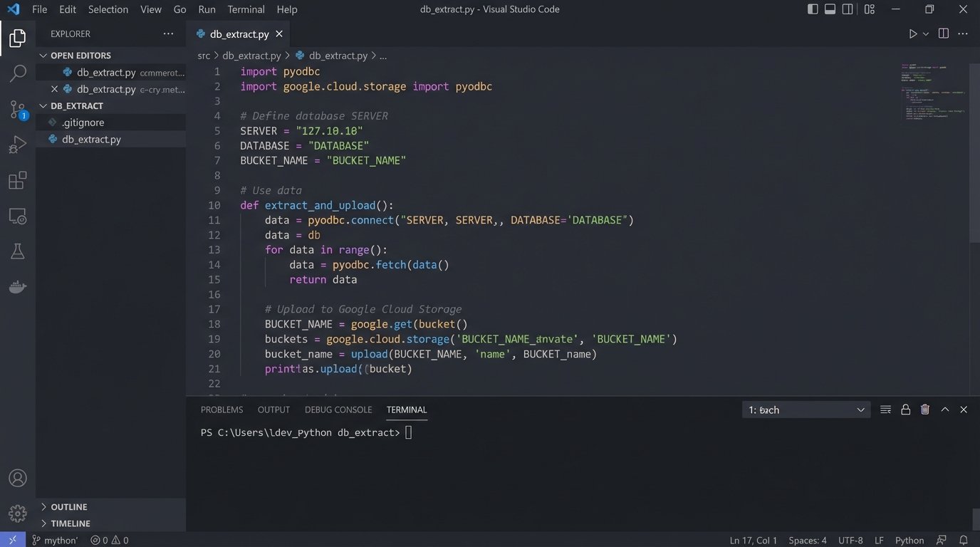980x547 pixels.
Task: Open Source Control view
Action: [18, 109]
